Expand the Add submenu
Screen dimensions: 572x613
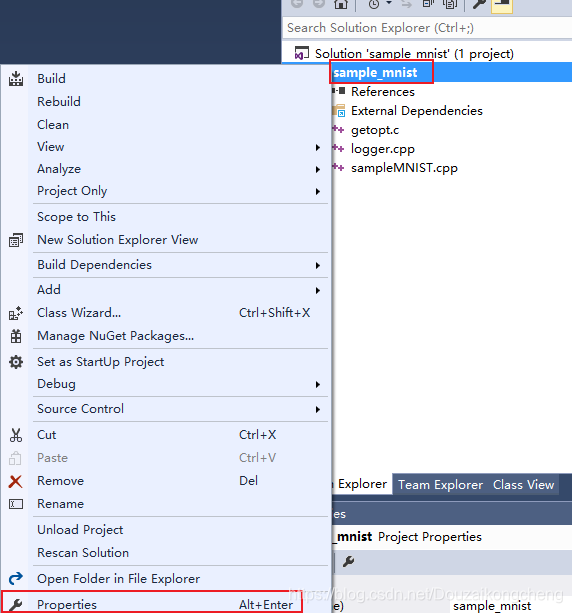click(180, 290)
